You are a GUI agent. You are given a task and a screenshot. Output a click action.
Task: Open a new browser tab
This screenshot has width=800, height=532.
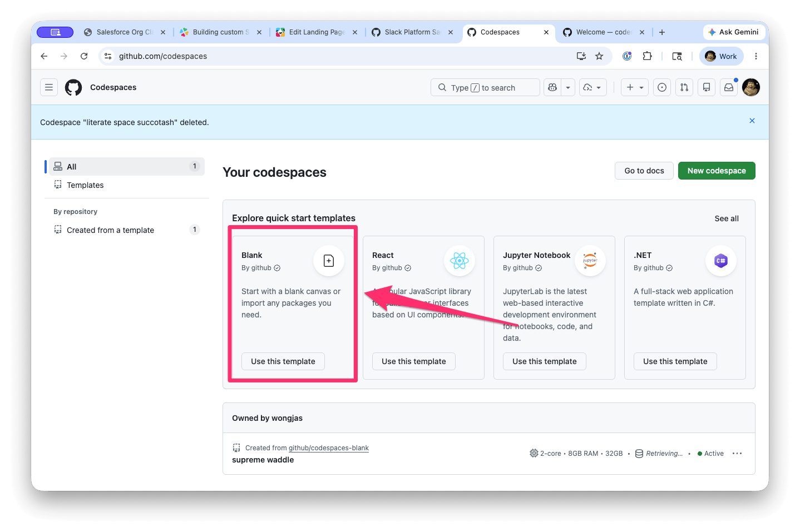[x=662, y=32]
